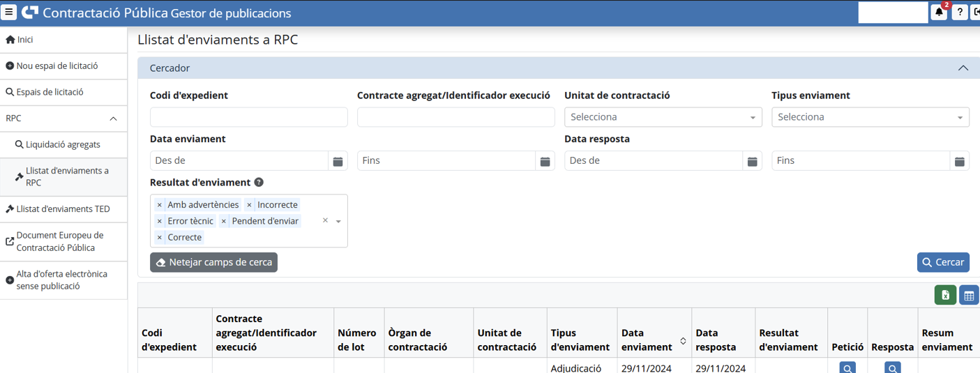Open Espais de licitació in sidebar
This screenshot has height=373, width=980.
(x=50, y=92)
